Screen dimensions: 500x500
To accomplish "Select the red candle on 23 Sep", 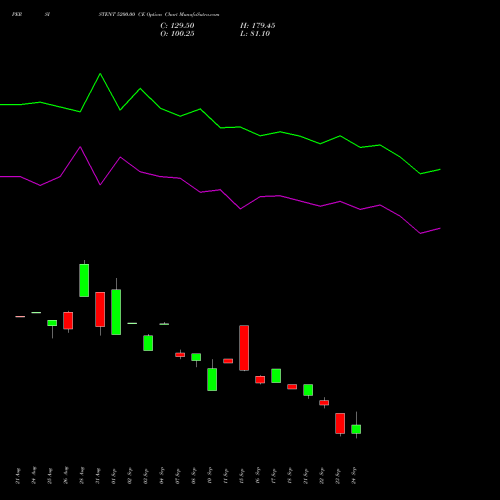I will point(340,423).
